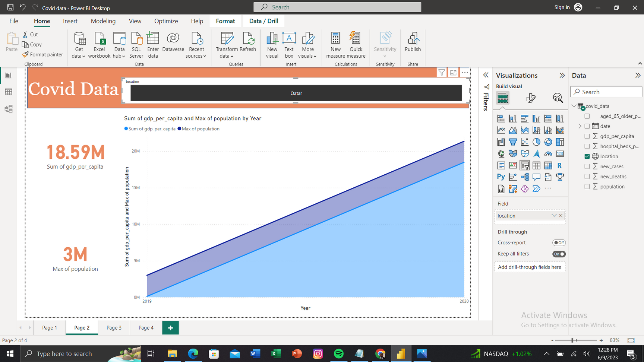This screenshot has width=644, height=362.
Task: Select the decomposition tree visual icon
Action: [x=524, y=177]
